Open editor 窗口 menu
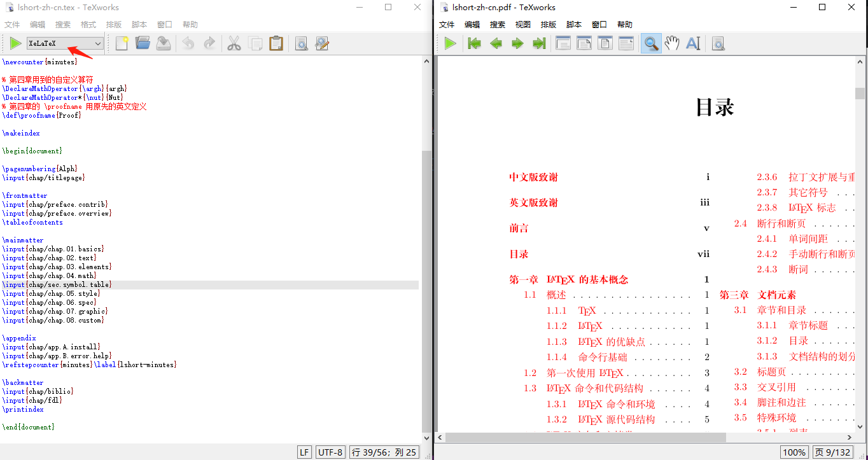The image size is (868, 460). click(x=165, y=25)
